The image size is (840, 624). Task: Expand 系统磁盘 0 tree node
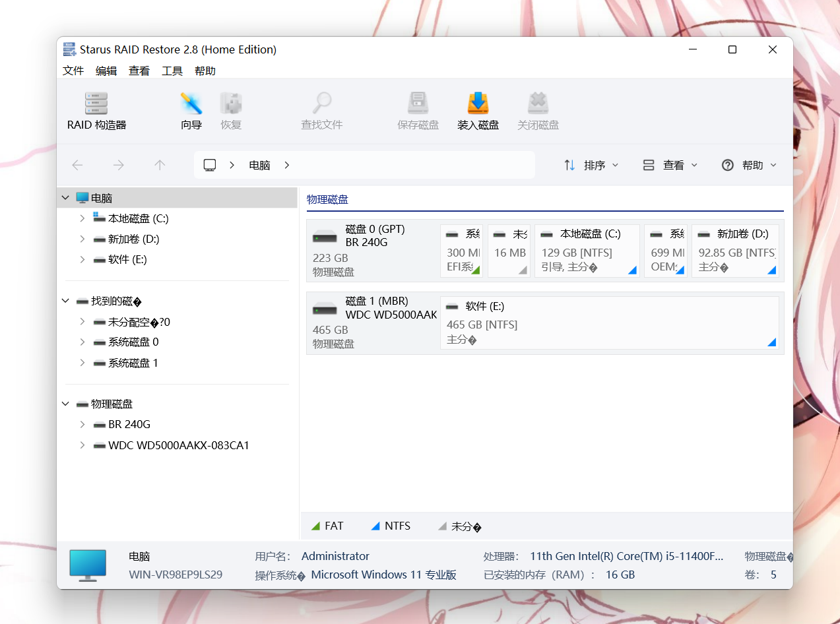[x=82, y=342]
